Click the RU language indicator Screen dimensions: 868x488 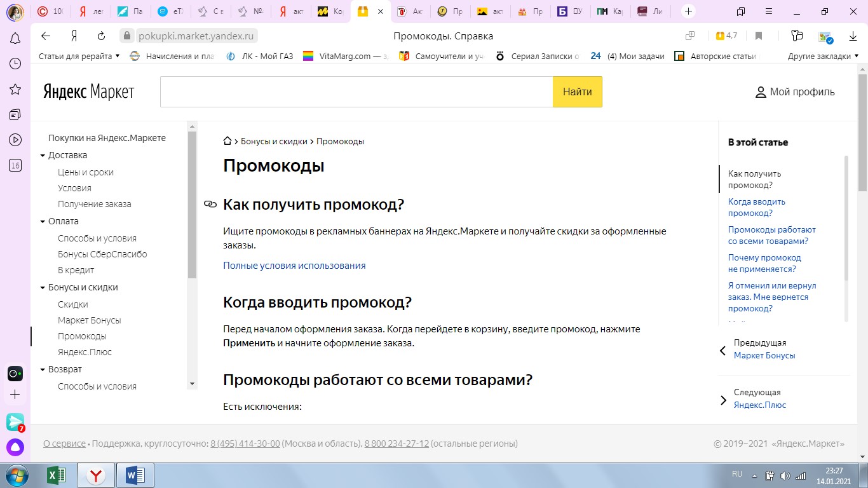coord(737,475)
